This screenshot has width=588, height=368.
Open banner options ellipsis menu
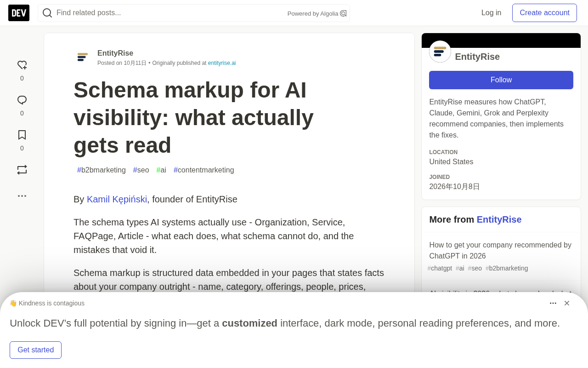click(553, 303)
